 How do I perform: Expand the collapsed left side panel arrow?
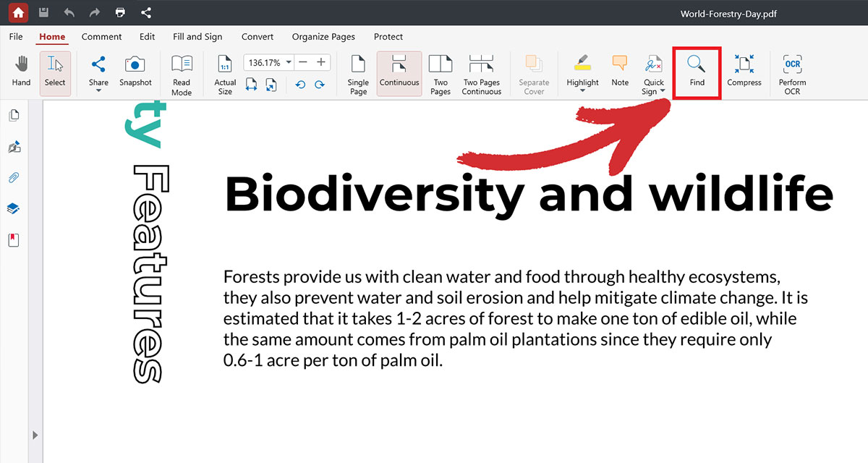point(34,435)
